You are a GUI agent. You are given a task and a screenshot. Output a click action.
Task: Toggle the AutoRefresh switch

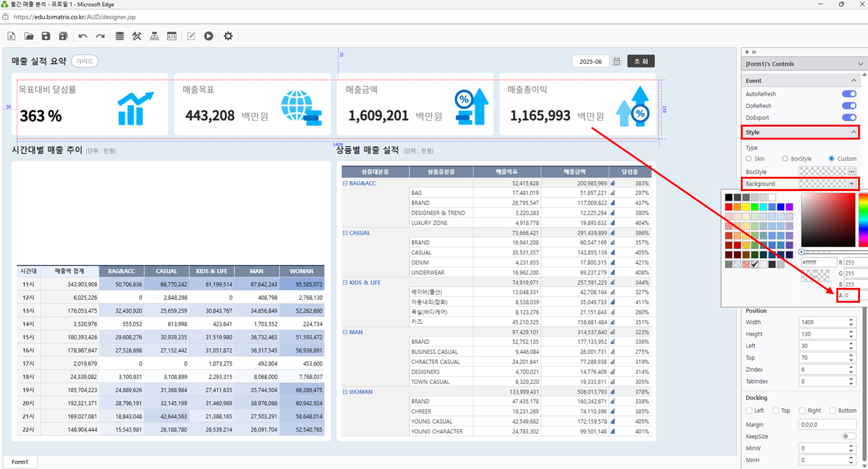pyautogui.click(x=849, y=94)
